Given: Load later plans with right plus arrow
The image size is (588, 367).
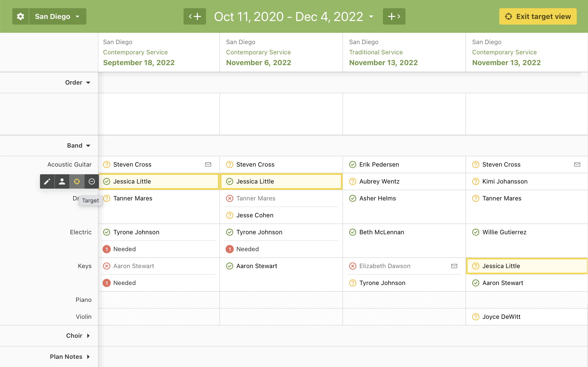Looking at the screenshot, I should 394,17.
